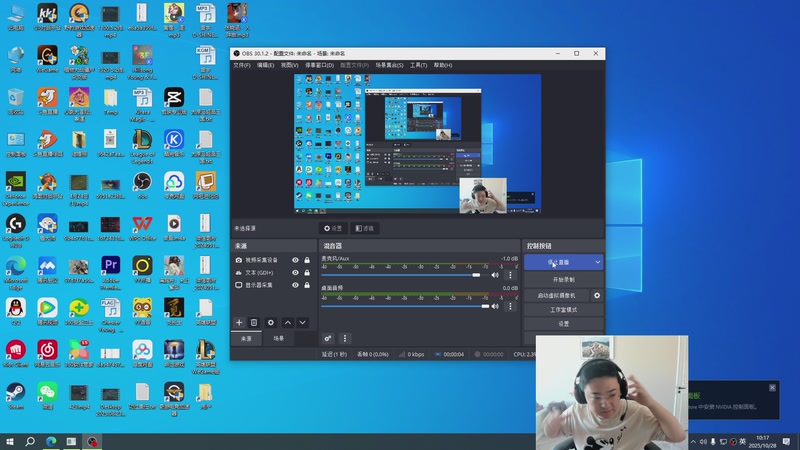This screenshot has width=800, height=450.
Task: Toggle visibility eye for 视频采集设备 source
Action: [295, 260]
